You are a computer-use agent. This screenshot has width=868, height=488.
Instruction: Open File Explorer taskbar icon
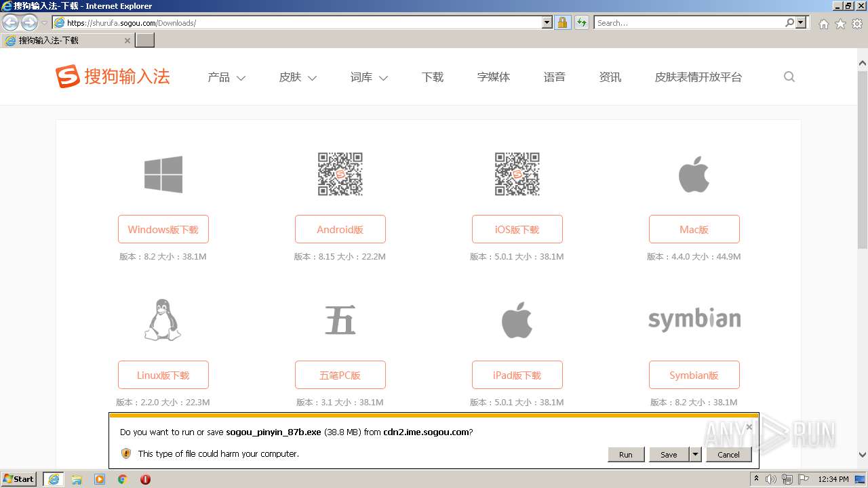click(77, 479)
